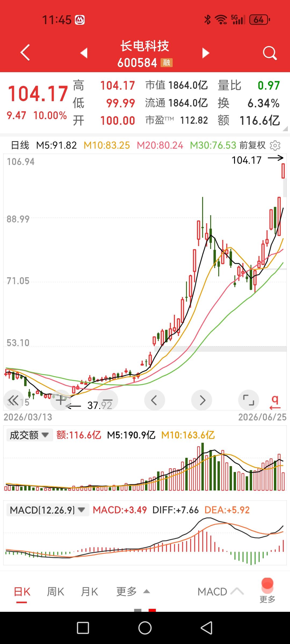The height and width of the screenshot is (644, 290).
Task: Enter fullscreen chart mode icon
Action: 249,400
